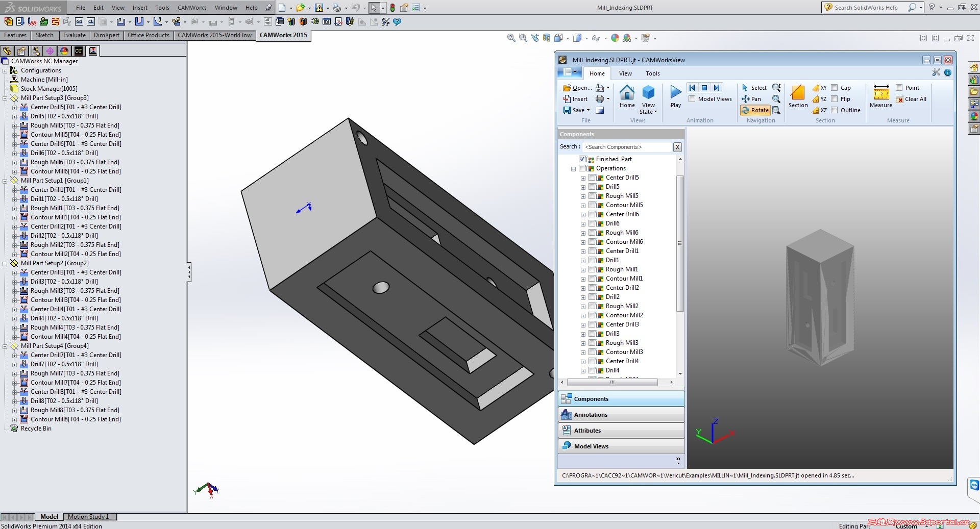Check the Rough Mill1 component checkbox

[x=592, y=269]
